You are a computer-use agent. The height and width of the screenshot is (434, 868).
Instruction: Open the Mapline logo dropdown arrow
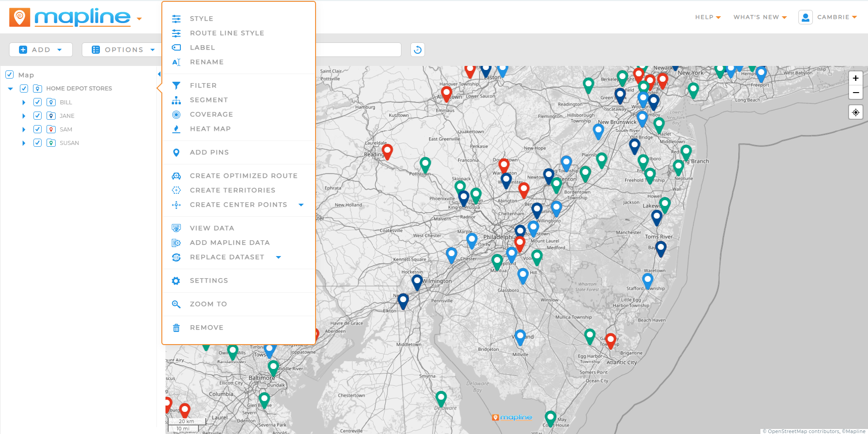point(139,19)
